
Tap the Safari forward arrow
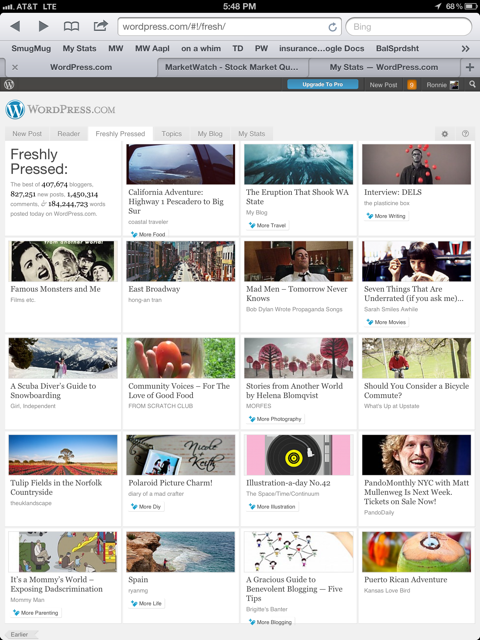pos(43,27)
